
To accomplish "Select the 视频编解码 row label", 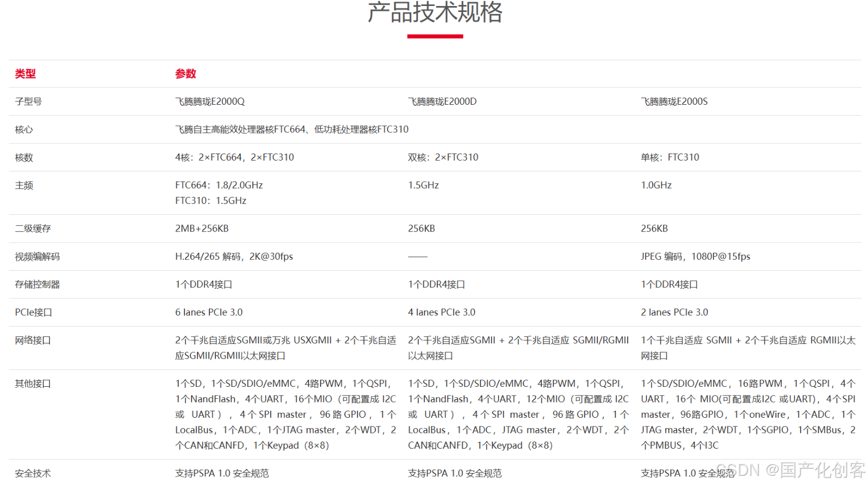I will pos(37,257).
